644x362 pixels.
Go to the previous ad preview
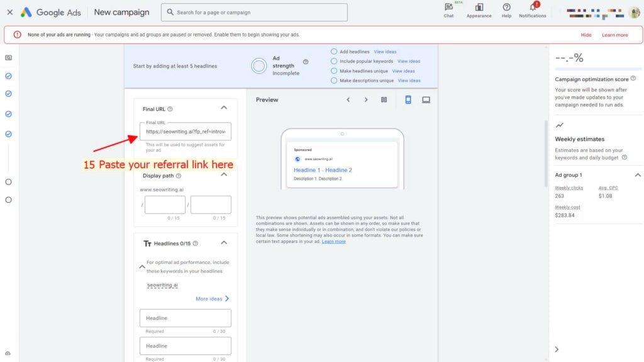click(348, 99)
